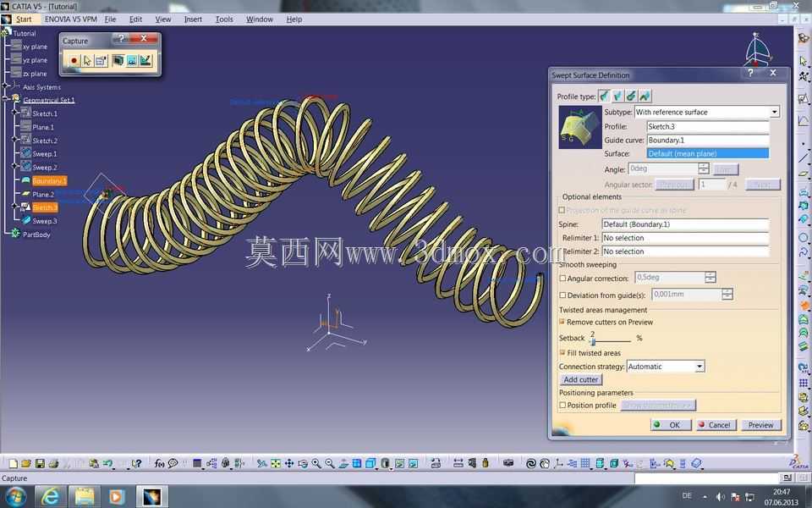Viewport: 812px width, 508px height.
Task: Open the Insert menu
Action: [x=193, y=19]
